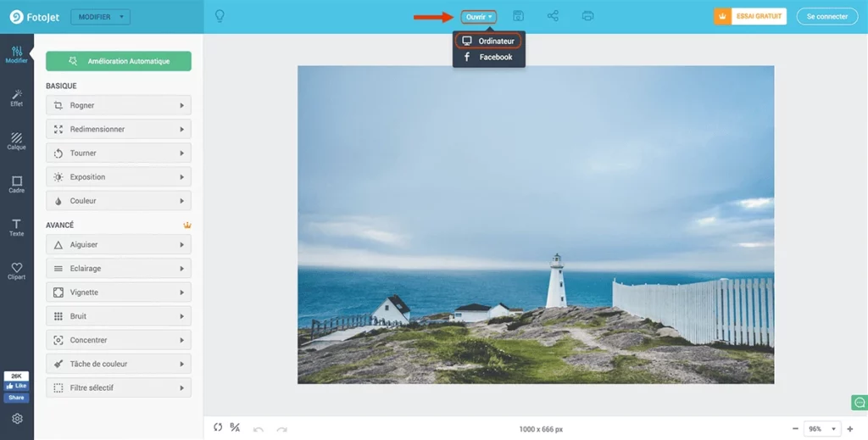The image size is (868, 440).
Task: Click the Amélioration Automatique button
Action: [119, 61]
